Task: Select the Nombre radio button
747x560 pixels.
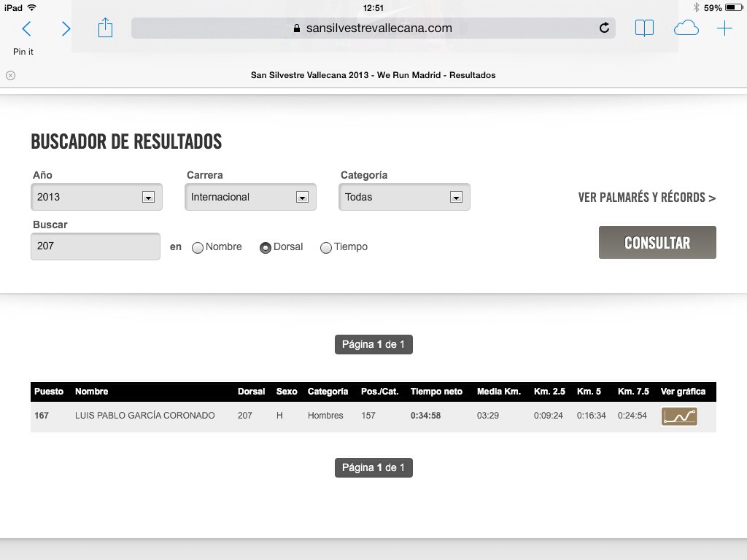Action: 198,248
